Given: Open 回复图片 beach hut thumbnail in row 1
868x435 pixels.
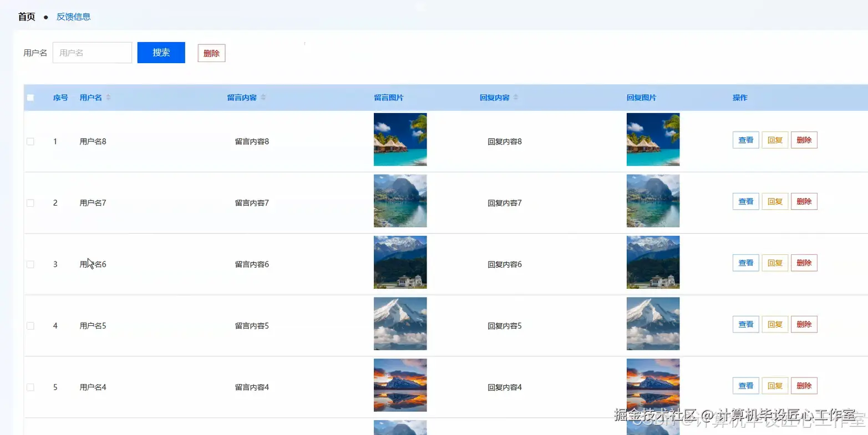Looking at the screenshot, I should click(x=653, y=140).
